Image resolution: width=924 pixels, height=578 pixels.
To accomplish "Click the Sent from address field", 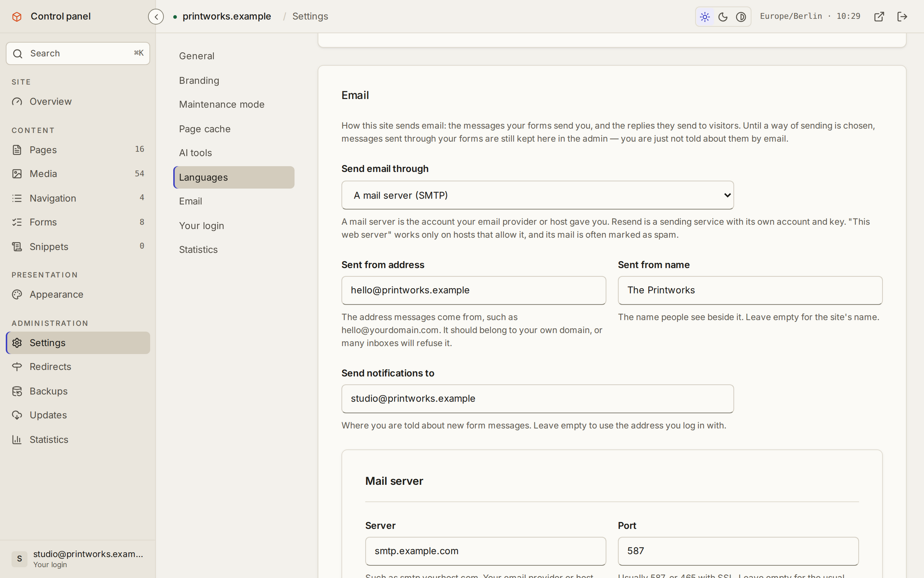I will pos(474,290).
